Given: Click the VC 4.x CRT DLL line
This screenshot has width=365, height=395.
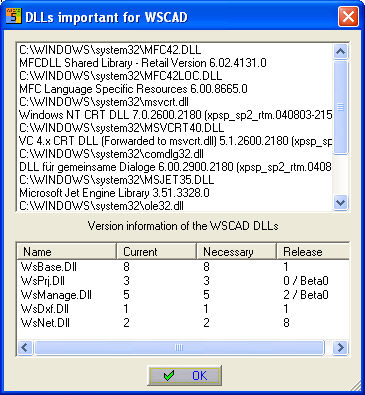Looking at the screenshot, I should [175, 141].
